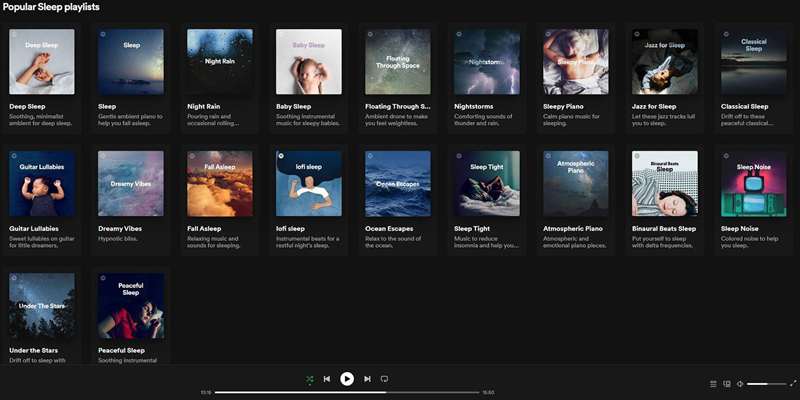Open the Atmospheric Piano playlist cover
Image resolution: width=800 pixels, height=400 pixels.
pyautogui.click(x=576, y=184)
